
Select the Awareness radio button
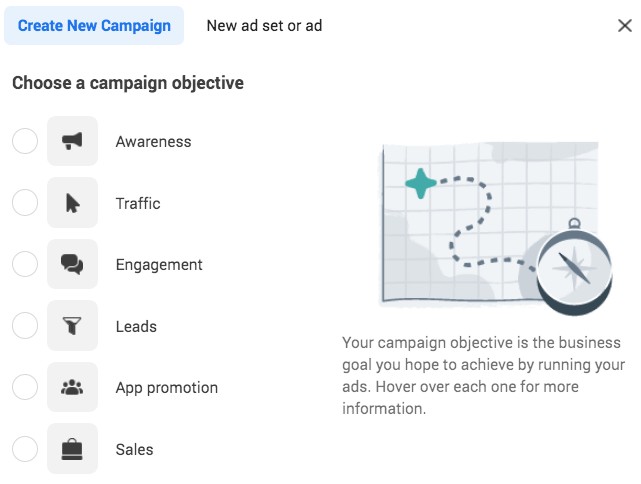25,141
